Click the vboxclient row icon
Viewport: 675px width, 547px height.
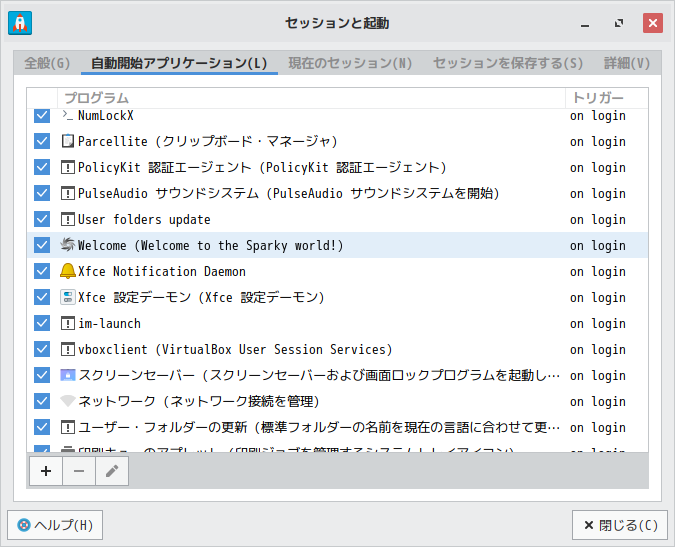[68, 349]
